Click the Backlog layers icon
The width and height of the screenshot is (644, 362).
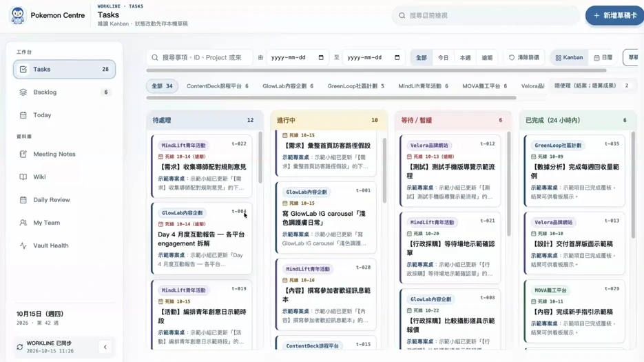coord(23,92)
